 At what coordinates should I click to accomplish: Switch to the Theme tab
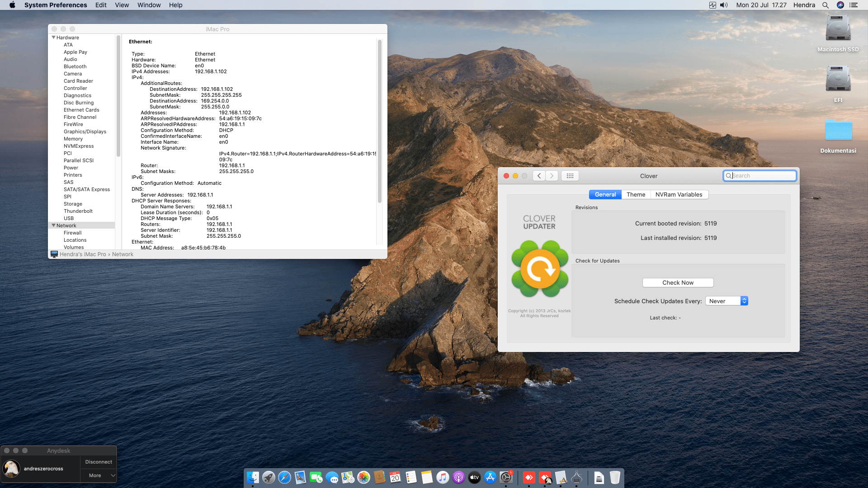636,194
